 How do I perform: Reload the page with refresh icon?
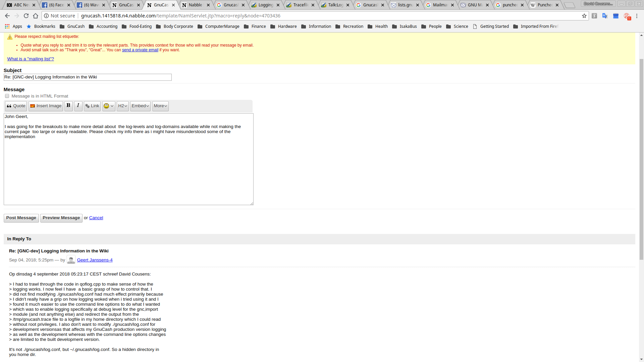point(26,16)
